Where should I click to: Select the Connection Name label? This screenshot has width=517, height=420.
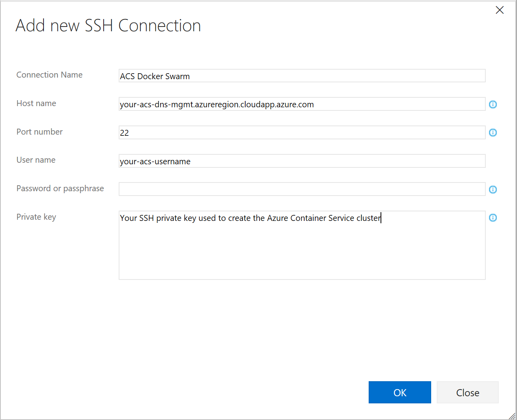pos(49,75)
